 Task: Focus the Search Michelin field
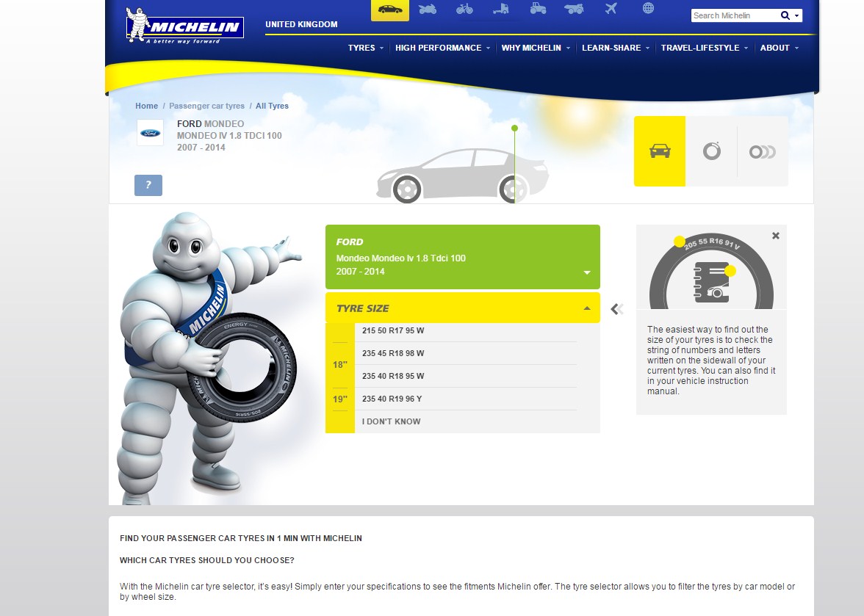[x=735, y=15]
